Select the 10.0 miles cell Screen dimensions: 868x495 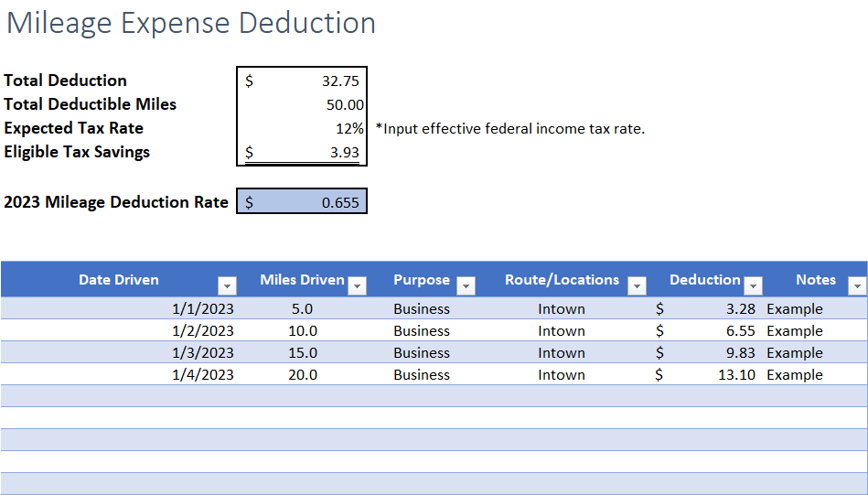[x=302, y=330]
